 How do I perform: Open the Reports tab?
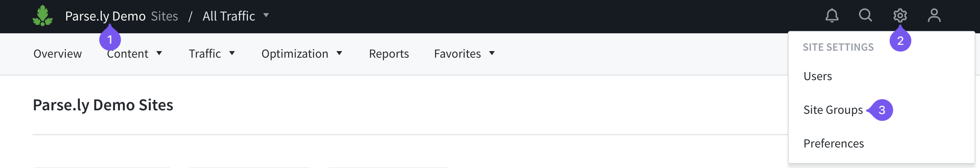click(x=389, y=54)
